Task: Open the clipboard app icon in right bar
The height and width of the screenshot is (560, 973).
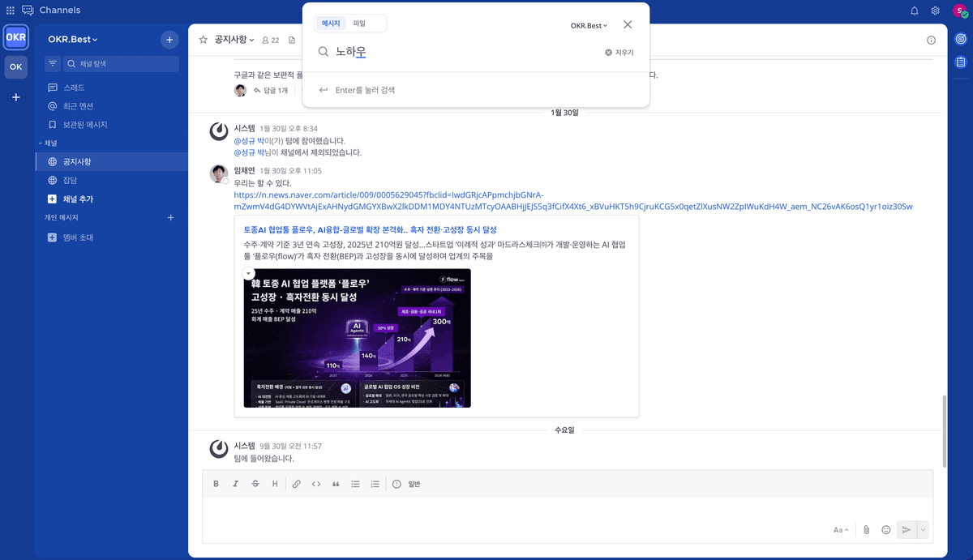Action: [x=961, y=62]
